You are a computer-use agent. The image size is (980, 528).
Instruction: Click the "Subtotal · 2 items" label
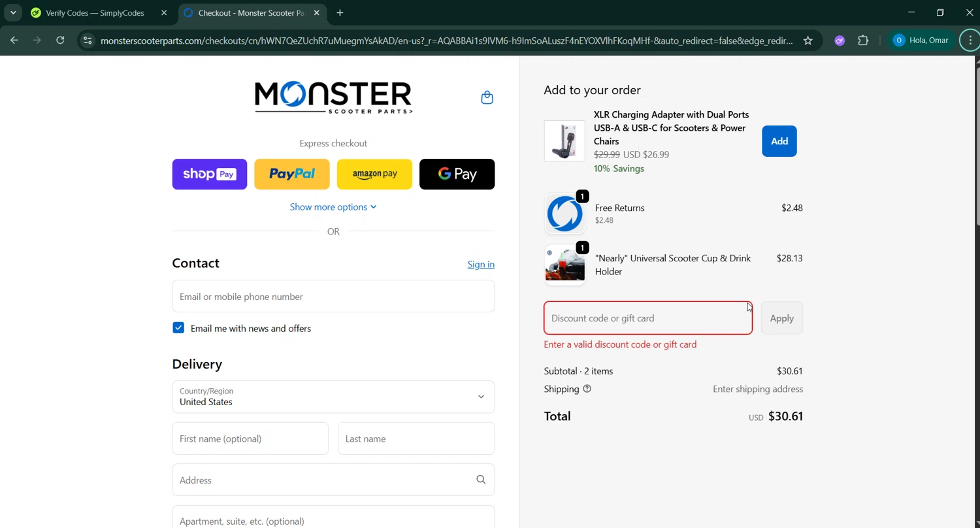(578, 371)
